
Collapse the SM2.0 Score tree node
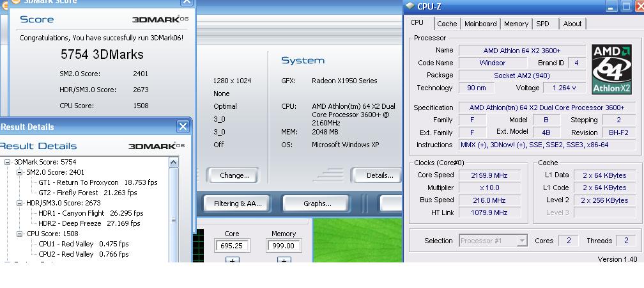[x=19, y=172]
